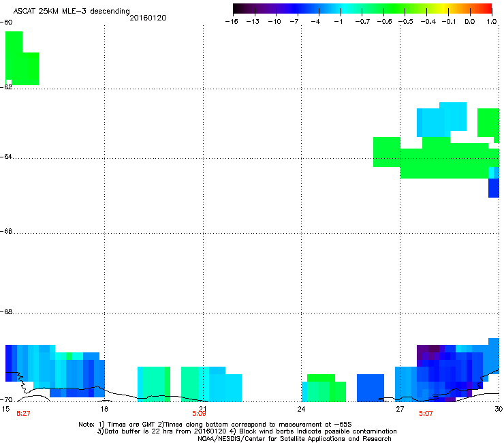Viewport: 504px width, 443px height.
Task: Click the 'Times are GMT' note line
Action: coord(215,425)
